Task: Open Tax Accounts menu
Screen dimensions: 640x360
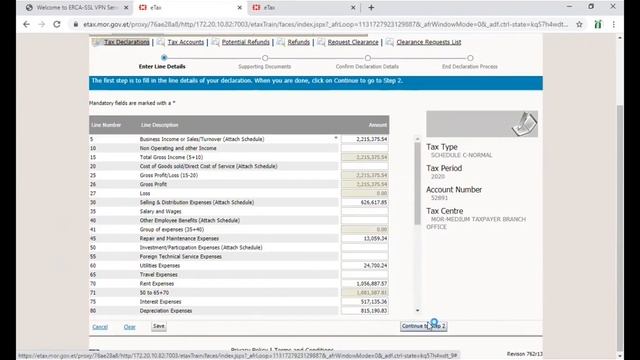Action: pyautogui.click(x=186, y=42)
